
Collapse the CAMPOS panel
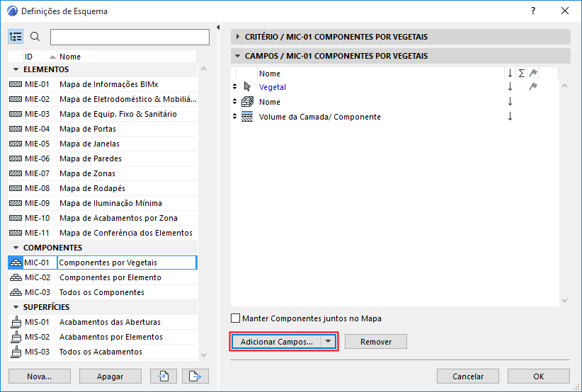(x=238, y=56)
